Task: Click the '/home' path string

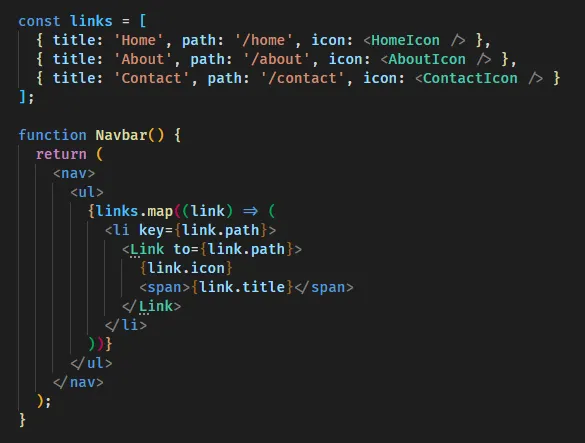Action: 263,40
